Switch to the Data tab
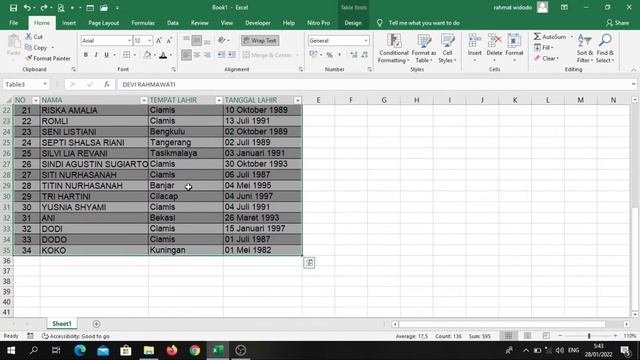 click(x=173, y=23)
